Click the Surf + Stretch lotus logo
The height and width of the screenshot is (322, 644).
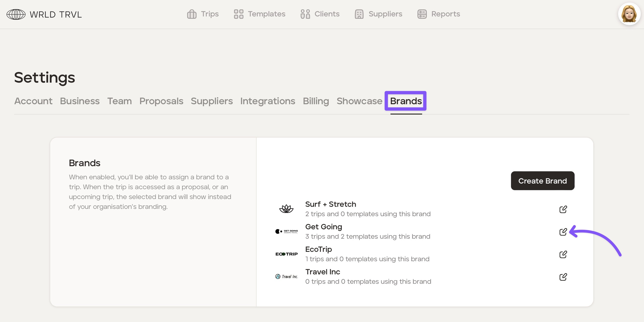tap(286, 209)
